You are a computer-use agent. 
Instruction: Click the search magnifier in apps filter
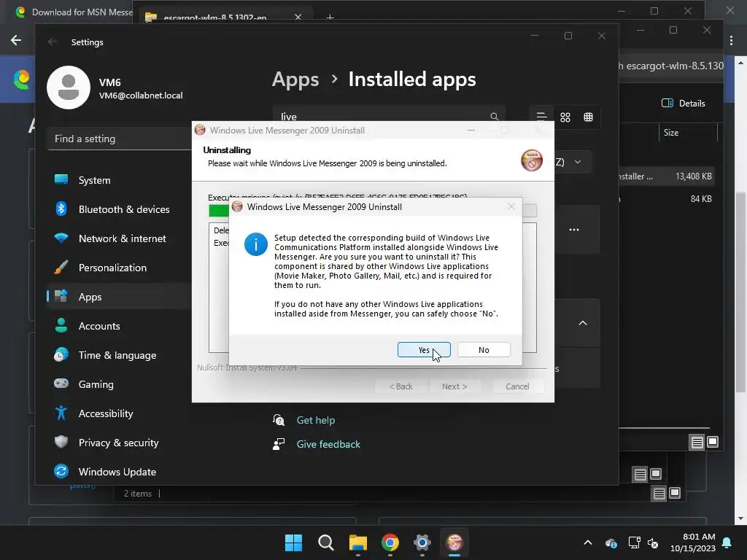[494, 116]
